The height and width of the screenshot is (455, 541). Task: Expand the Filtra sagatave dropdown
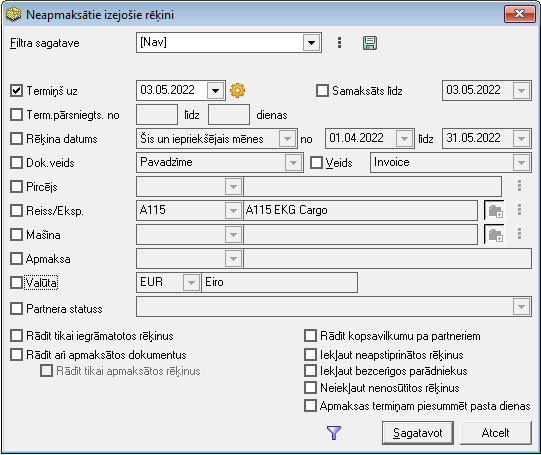point(312,43)
